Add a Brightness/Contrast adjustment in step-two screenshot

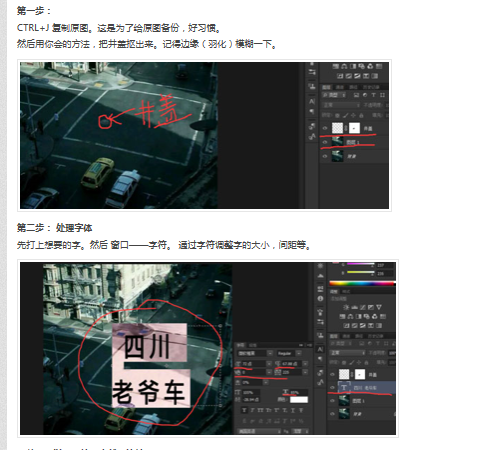(x=346, y=307)
